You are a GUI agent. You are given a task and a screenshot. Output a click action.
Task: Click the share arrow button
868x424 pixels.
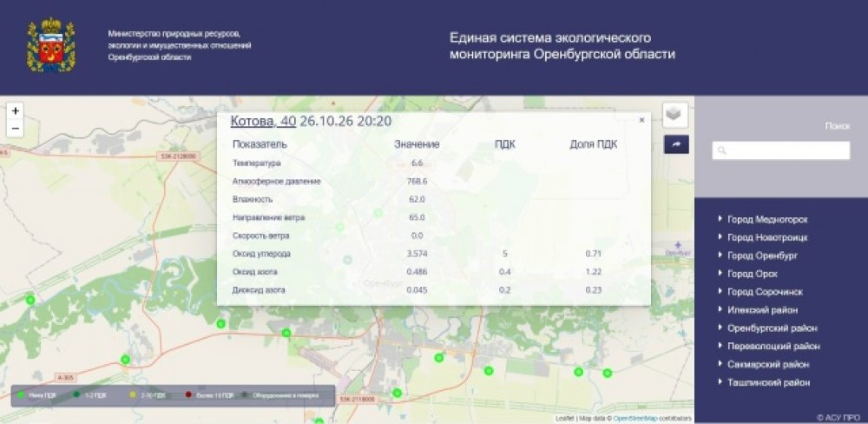676,144
